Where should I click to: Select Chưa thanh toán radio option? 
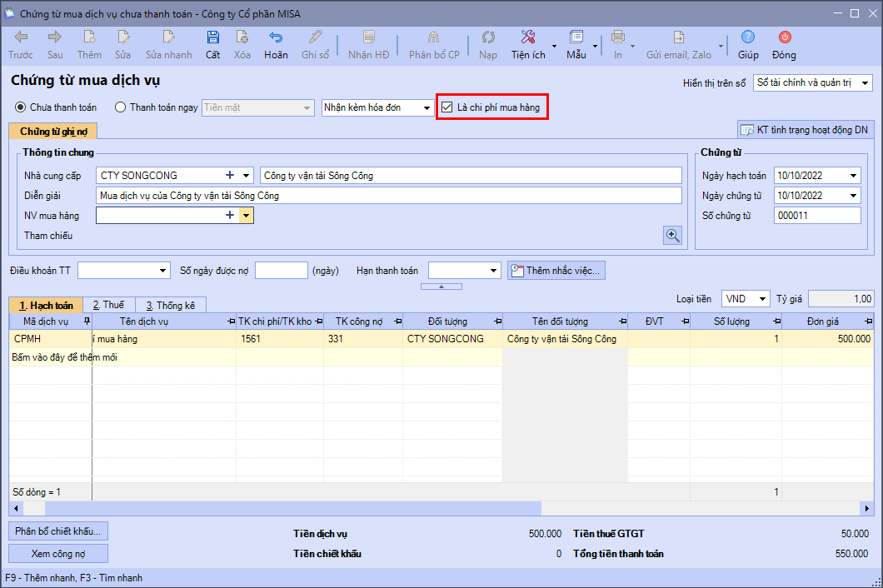pos(21,107)
